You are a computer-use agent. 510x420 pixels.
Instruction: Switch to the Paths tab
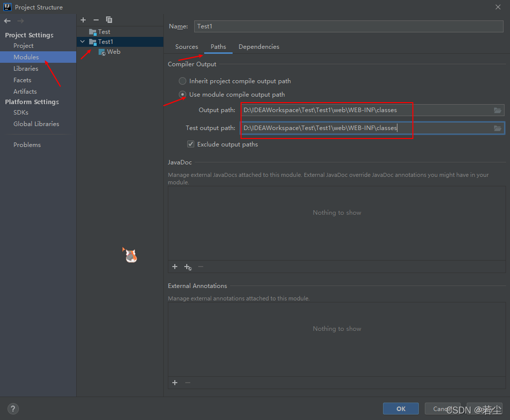coord(218,46)
